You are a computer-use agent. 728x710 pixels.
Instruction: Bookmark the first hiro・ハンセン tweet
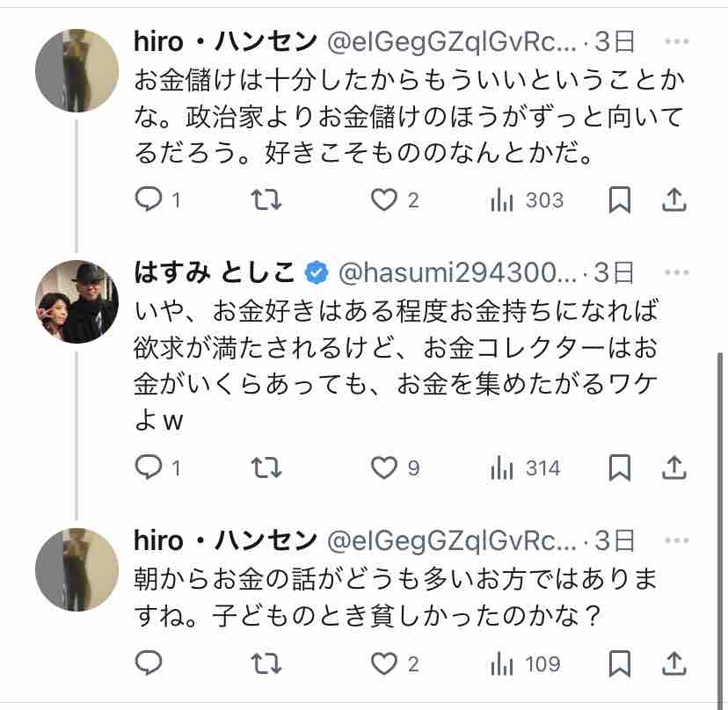click(621, 201)
